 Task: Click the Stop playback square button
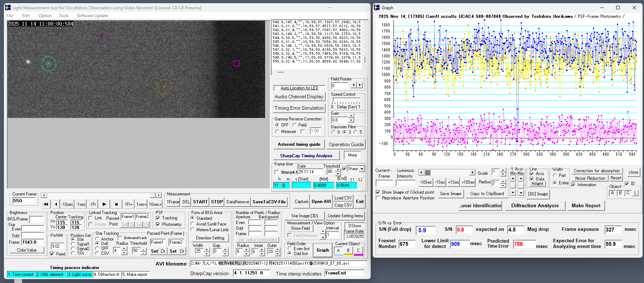click(x=116, y=204)
